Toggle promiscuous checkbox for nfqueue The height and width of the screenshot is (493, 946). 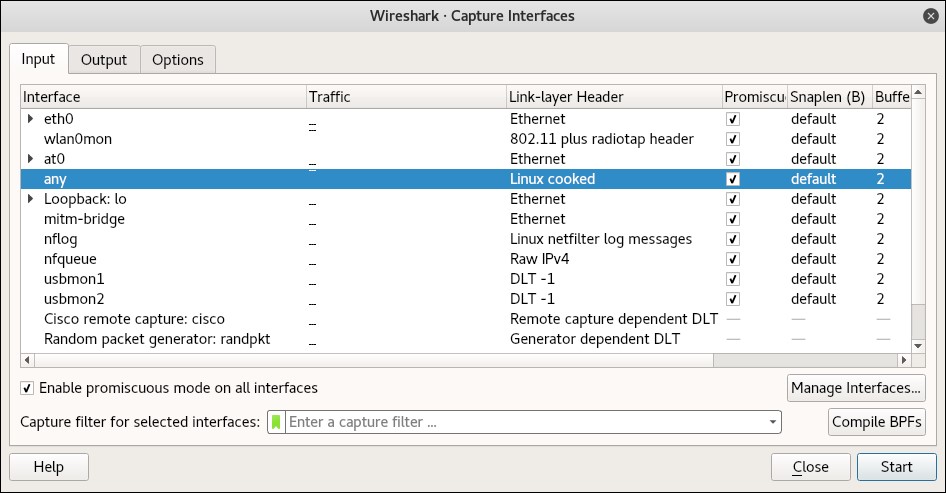click(x=732, y=259)
